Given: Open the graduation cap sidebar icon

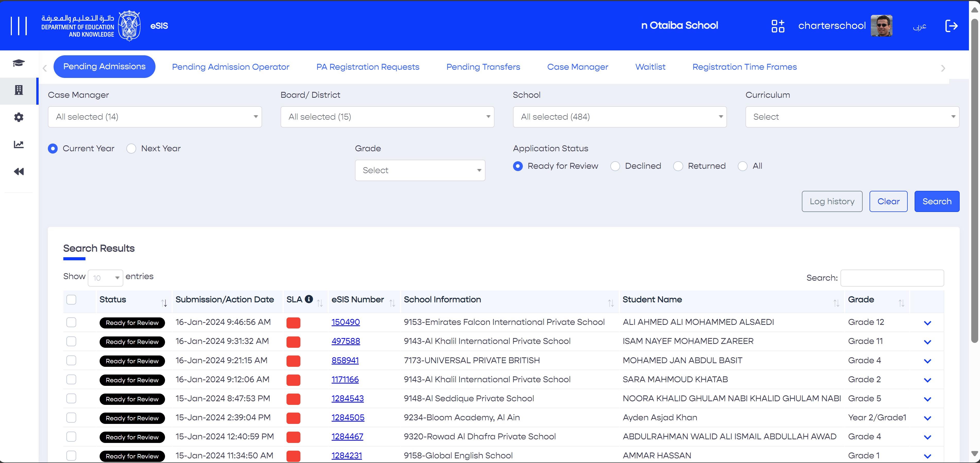Looking at the screenshot, I should coord(19,63).
